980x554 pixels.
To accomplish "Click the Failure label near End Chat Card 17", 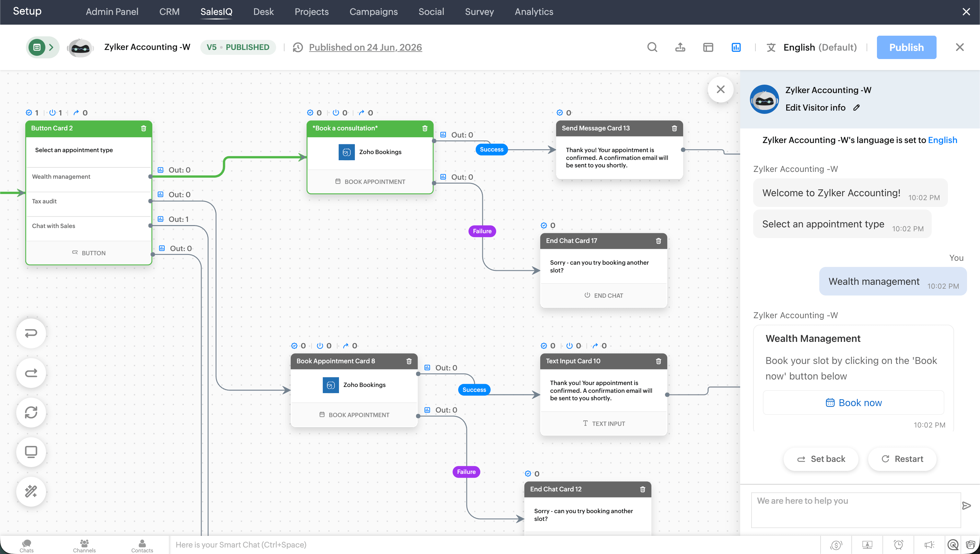I will click(x=482, y=231).
